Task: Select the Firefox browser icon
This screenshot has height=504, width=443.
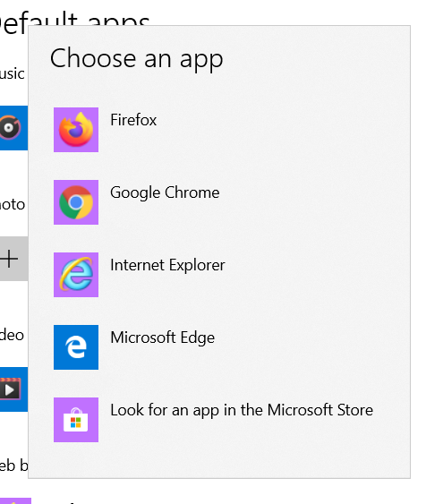Action: [76, 130]
